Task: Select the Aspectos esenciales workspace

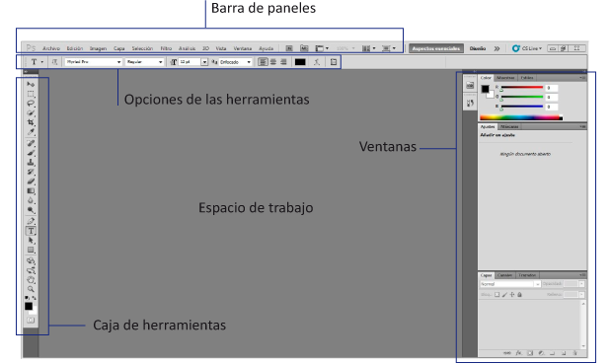Action: 436,48
